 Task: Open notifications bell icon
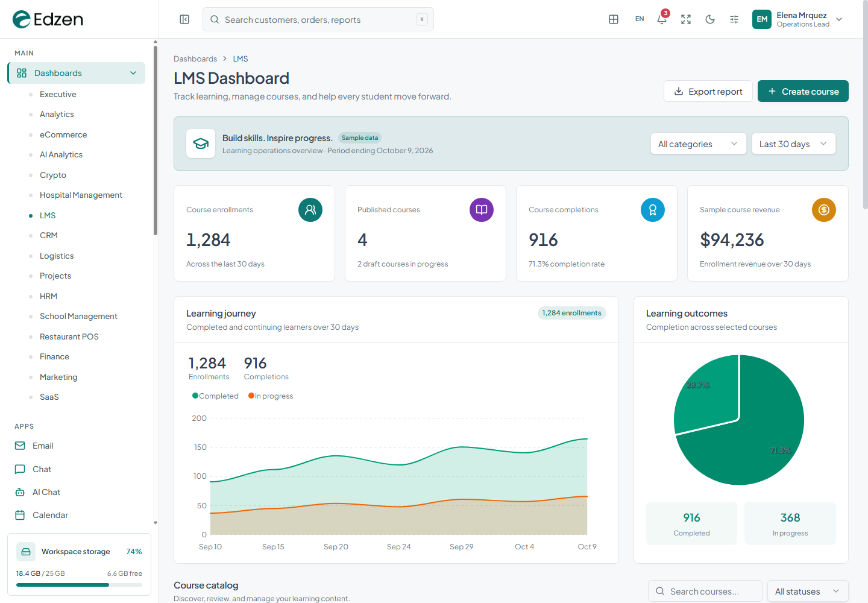[x=662, y=19]
